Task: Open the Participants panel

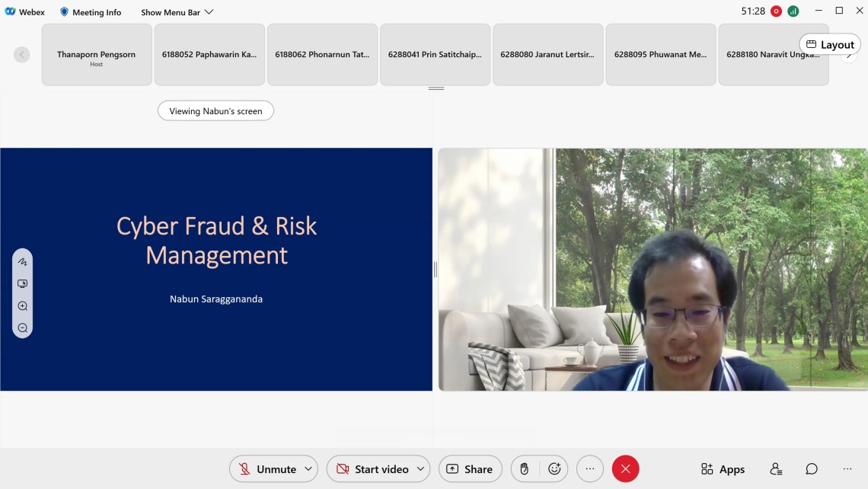Action: click(x=776, y=469)
